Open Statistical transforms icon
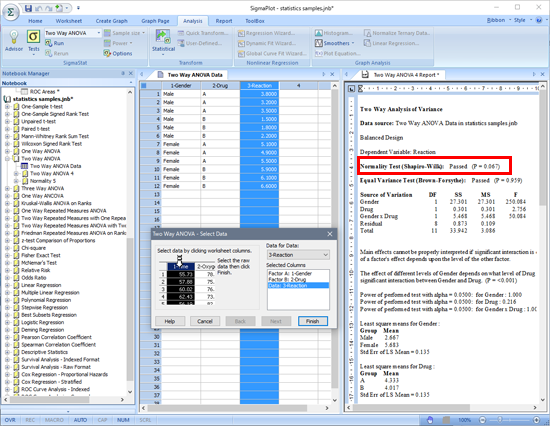 (163, 41)
